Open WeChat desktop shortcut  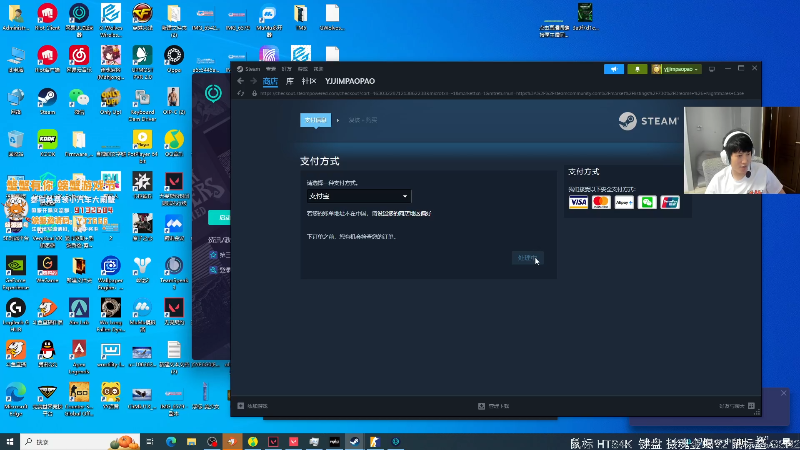(x=79, y=101)
